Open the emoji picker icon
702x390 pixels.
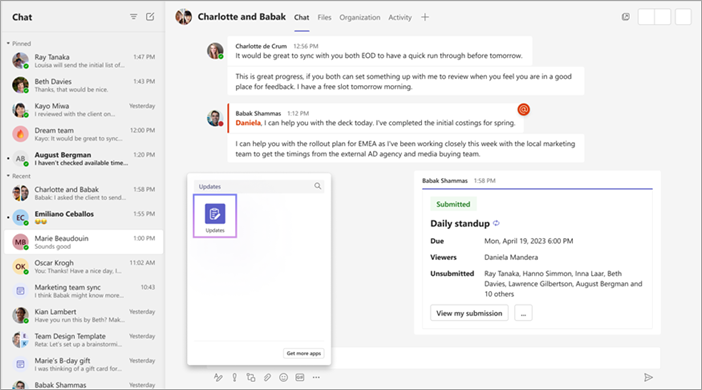click(283, 377)
